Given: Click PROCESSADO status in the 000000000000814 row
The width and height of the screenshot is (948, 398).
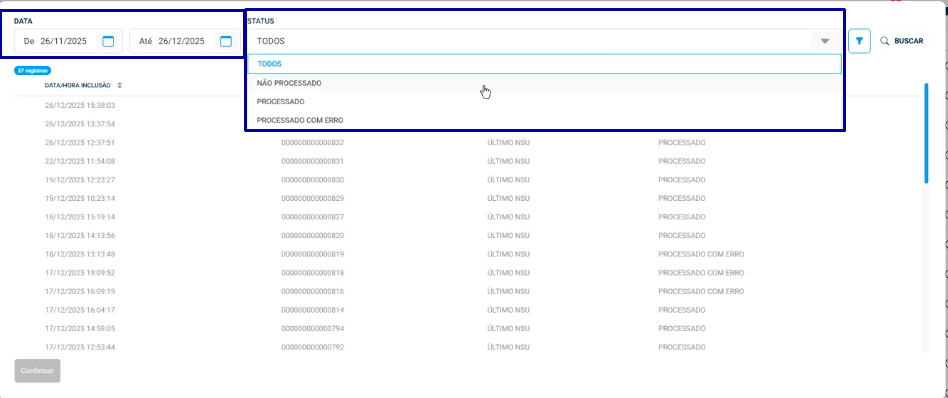Looking at the screenshot, I should 682,310.
